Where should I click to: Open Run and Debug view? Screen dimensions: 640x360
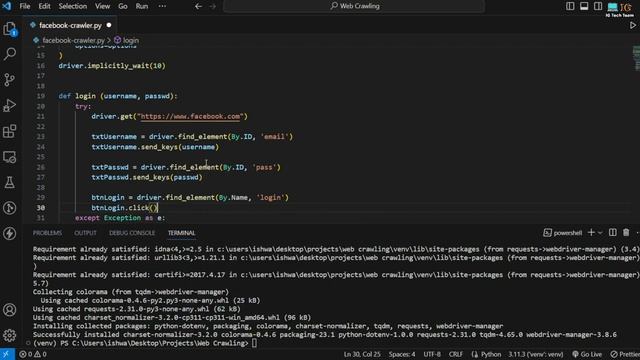(10, 105)
